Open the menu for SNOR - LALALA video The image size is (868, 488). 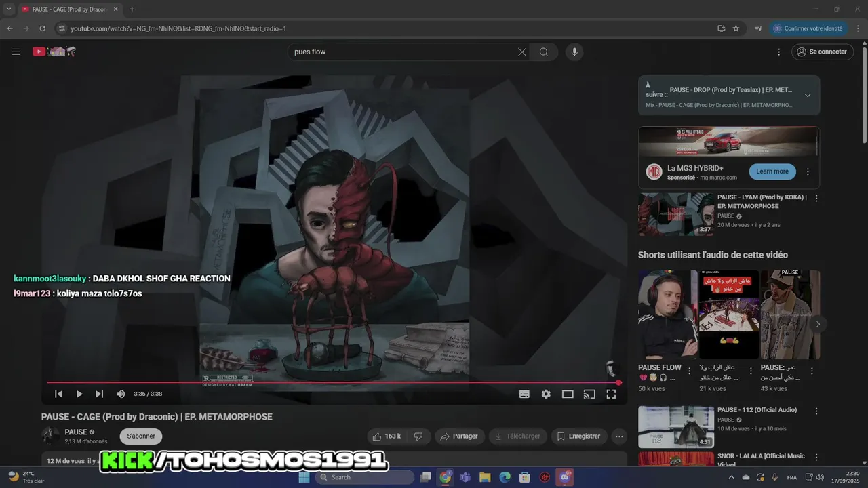tap(816, 457)
